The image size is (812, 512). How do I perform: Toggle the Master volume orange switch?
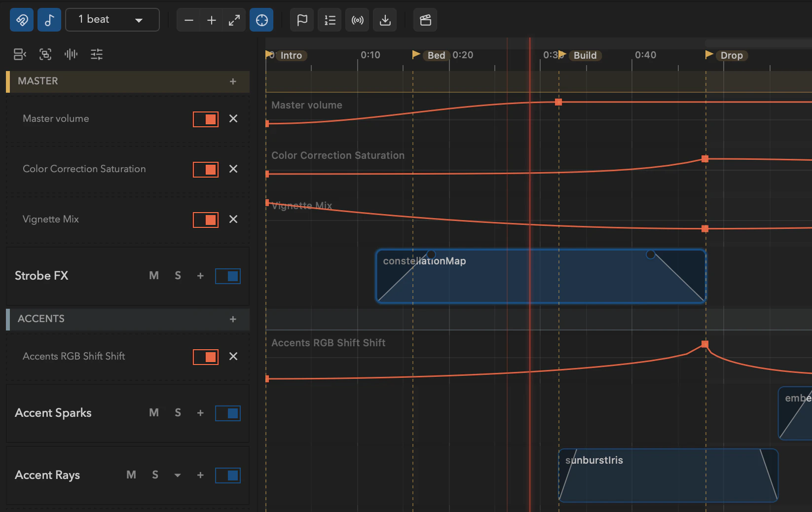click(x=206, y=119)
